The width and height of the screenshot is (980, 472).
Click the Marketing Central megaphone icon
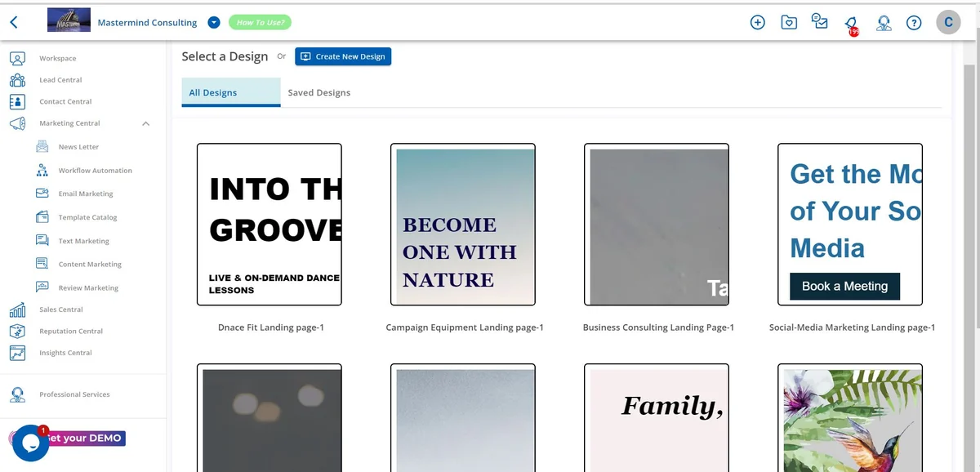pyautogui.click(x=17, y=123)
